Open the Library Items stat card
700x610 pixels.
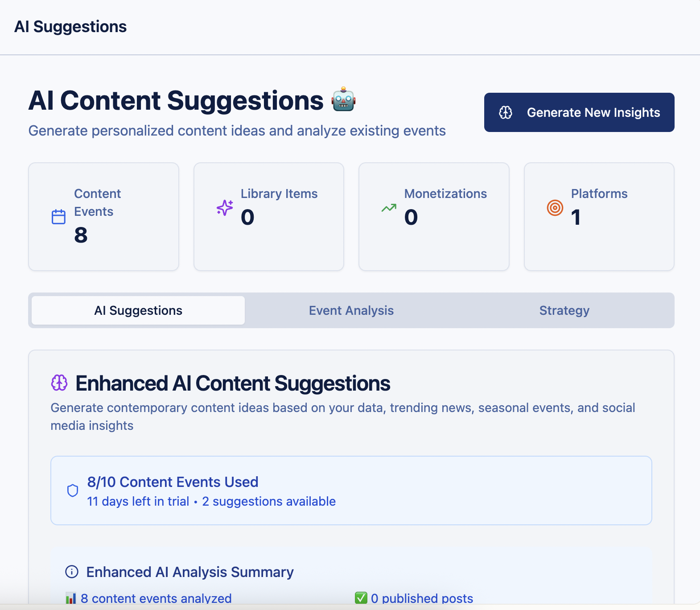pos(268,217)
